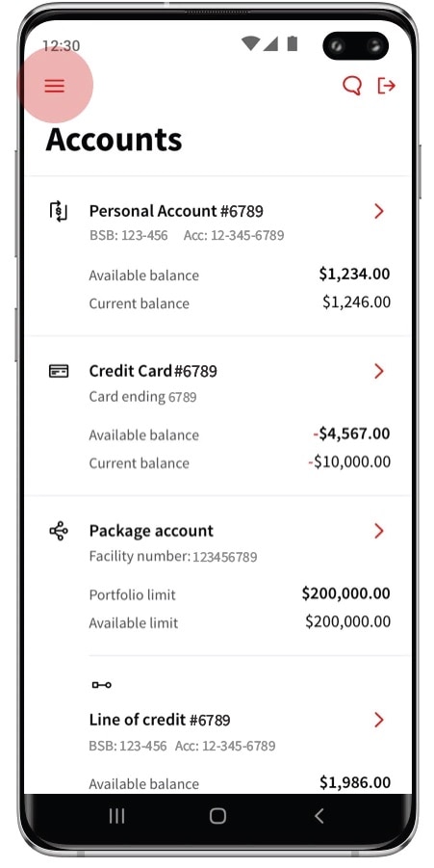This screenshot has width=434, height=868.
Task: Expand Personal Account #6789 chevron
Action: [379, 211]
